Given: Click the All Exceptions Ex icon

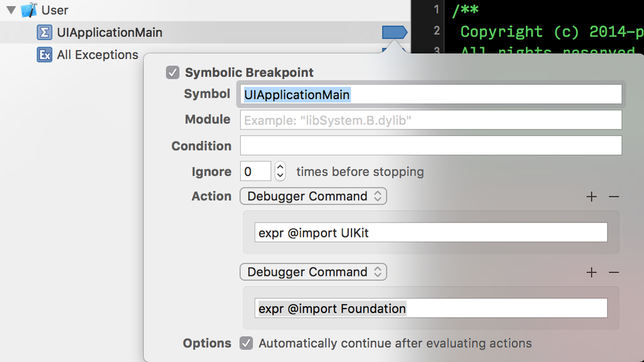Looking at the screenshot, I should 45,55.
